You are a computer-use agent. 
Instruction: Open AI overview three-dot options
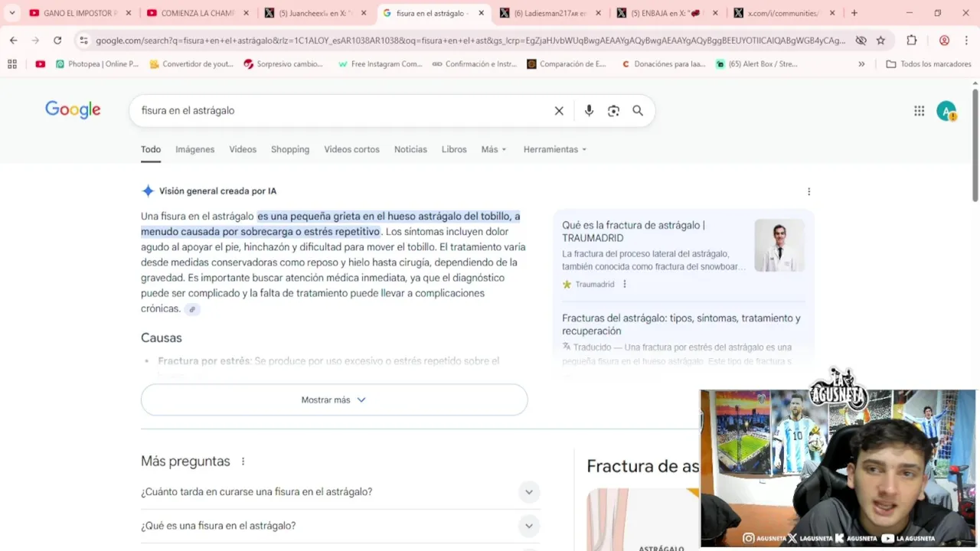(808, 191)
